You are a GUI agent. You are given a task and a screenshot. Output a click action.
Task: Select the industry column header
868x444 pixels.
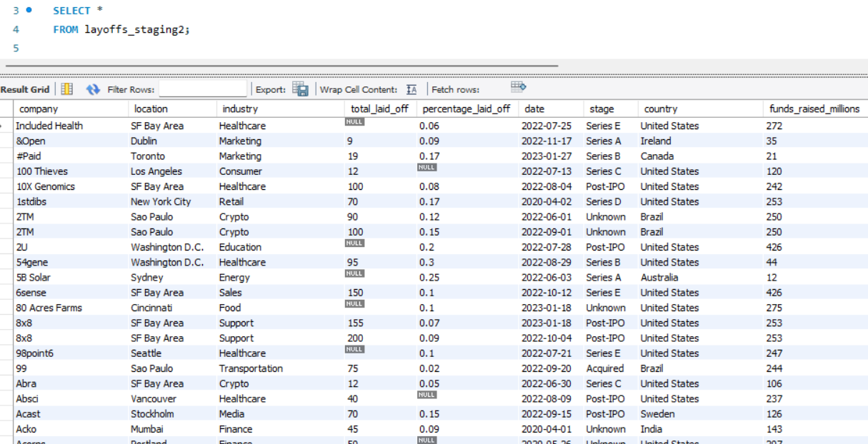tap(280, 109)
